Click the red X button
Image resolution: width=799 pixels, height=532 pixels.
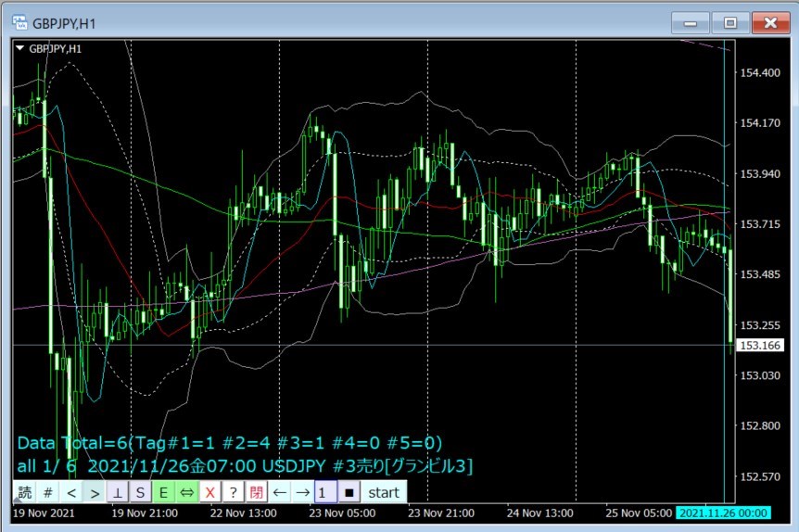point(209,492)
